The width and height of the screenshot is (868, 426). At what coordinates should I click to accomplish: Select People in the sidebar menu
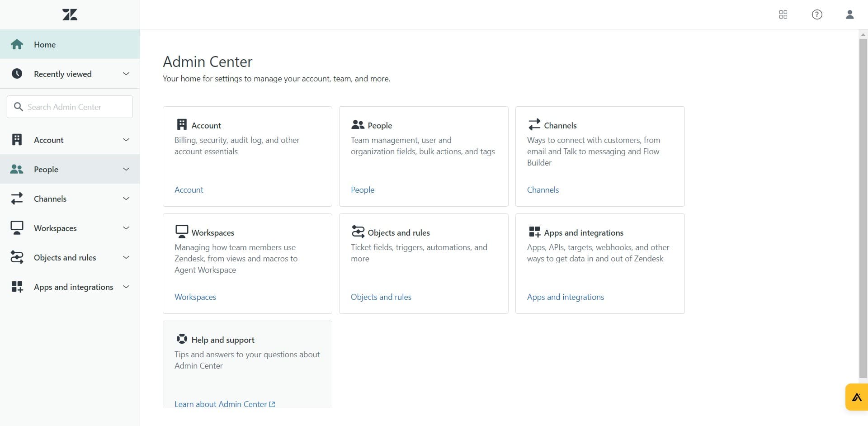point(46,169)
